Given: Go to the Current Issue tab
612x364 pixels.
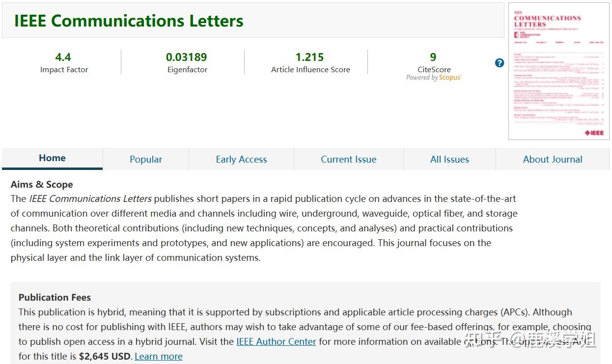Looking at the screenshot, I should [349, 159].
